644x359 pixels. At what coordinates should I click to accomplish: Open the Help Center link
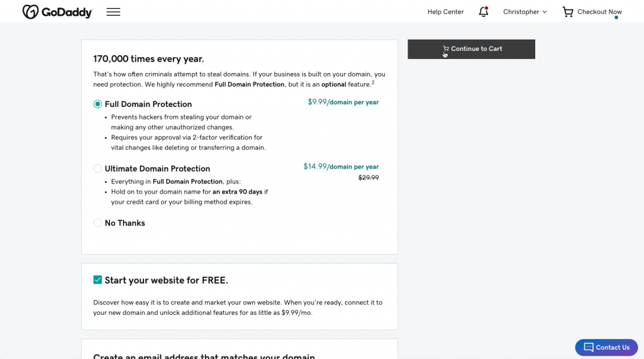point(445,12)
